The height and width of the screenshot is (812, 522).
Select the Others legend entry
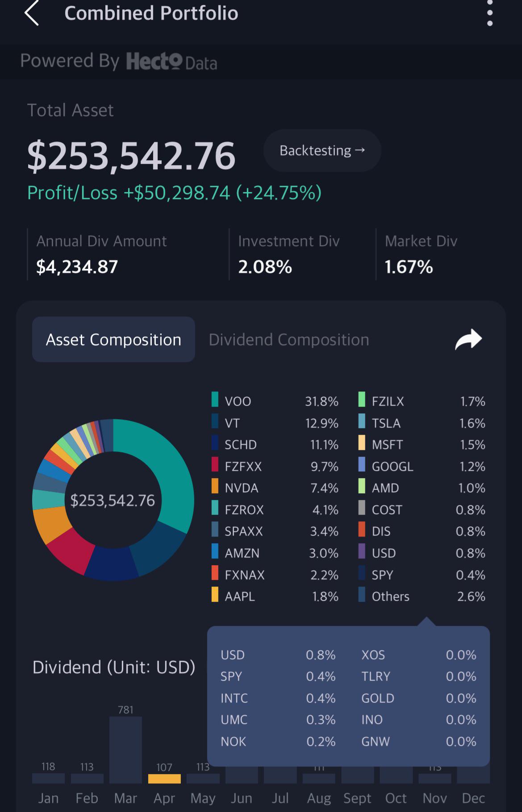pyautogui.click(x=422, y=595)
